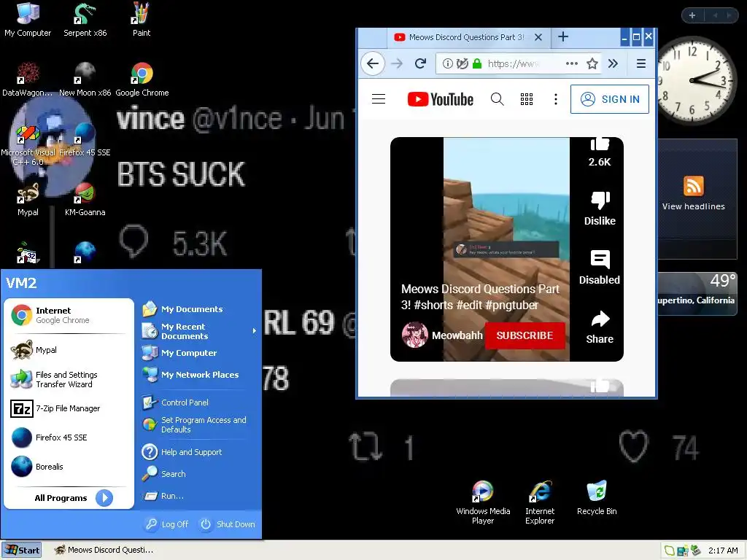Click the system tray clock 2:17 AM
Screen dimensions: 747x560
coord(723,551)
